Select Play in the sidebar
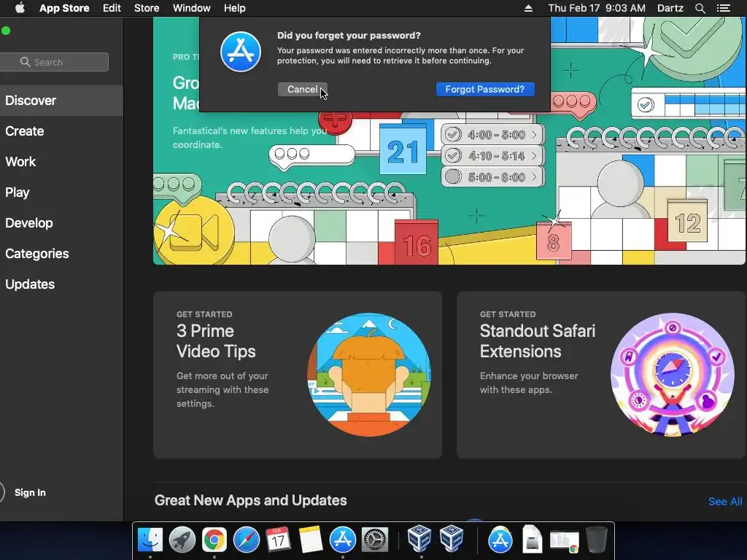The width and height of the screenshot is (747, 560). click(61, 192)
